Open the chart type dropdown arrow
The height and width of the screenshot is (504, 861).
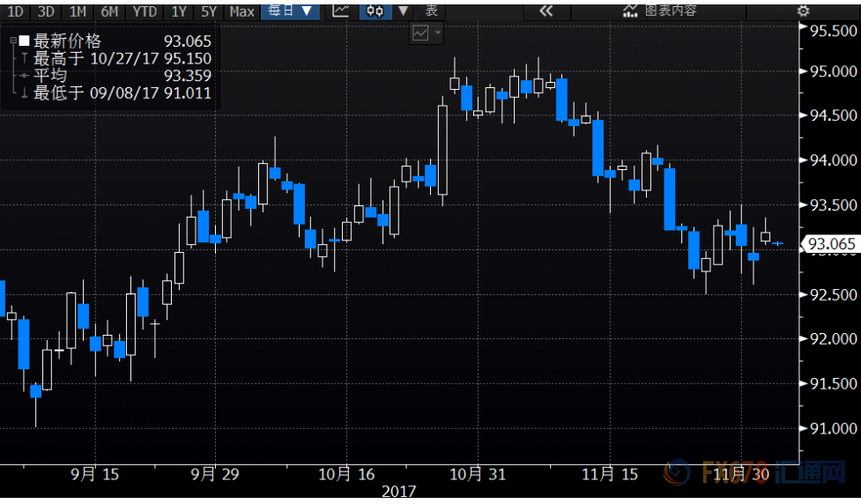click(403, 11)
